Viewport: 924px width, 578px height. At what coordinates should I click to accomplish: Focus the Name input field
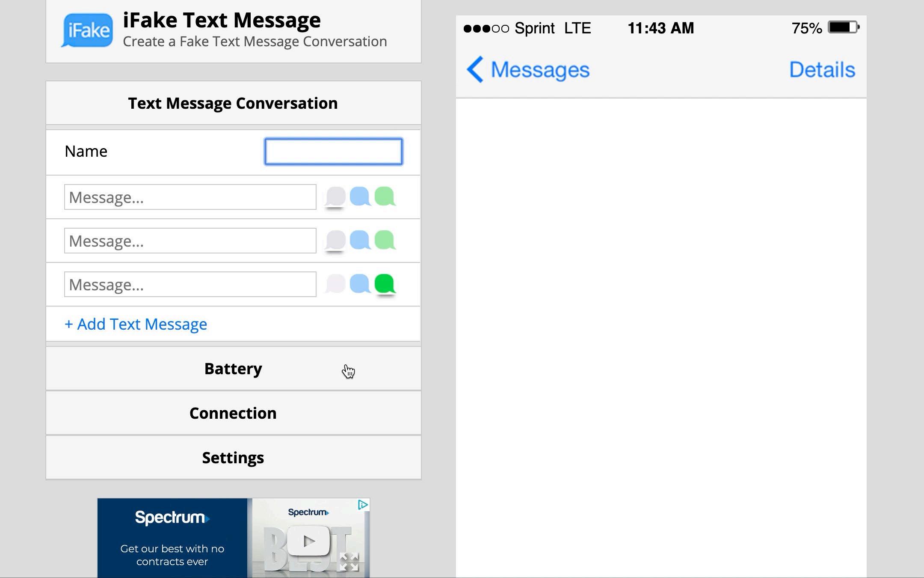click(333, 152)
